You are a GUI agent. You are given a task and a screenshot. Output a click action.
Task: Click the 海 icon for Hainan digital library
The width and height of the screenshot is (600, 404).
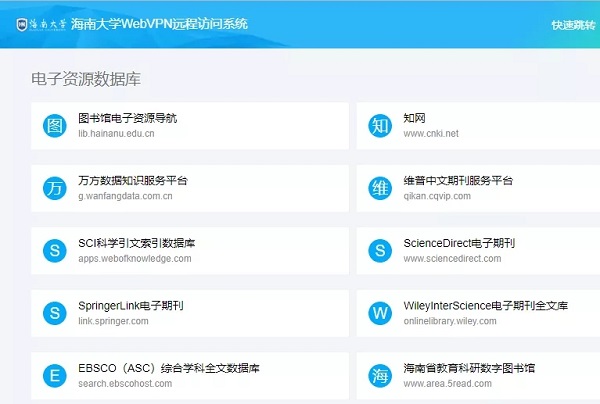tap(380, 375)
